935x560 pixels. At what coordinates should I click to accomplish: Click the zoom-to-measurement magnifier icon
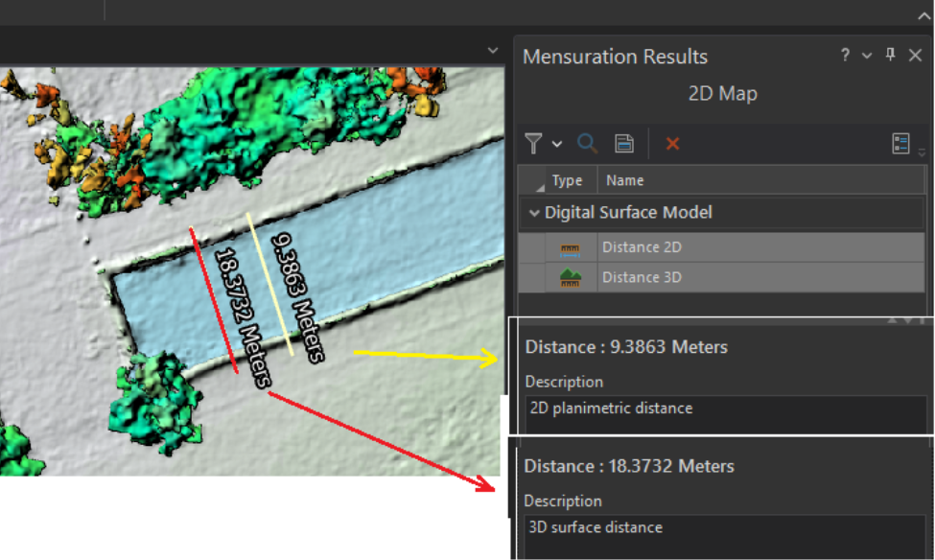click(587, 143)
